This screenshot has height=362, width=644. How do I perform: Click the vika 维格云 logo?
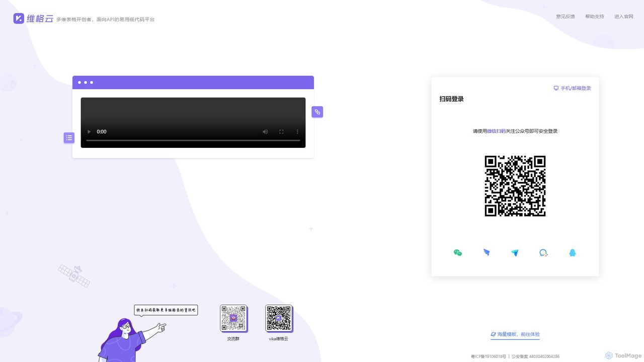33,19
